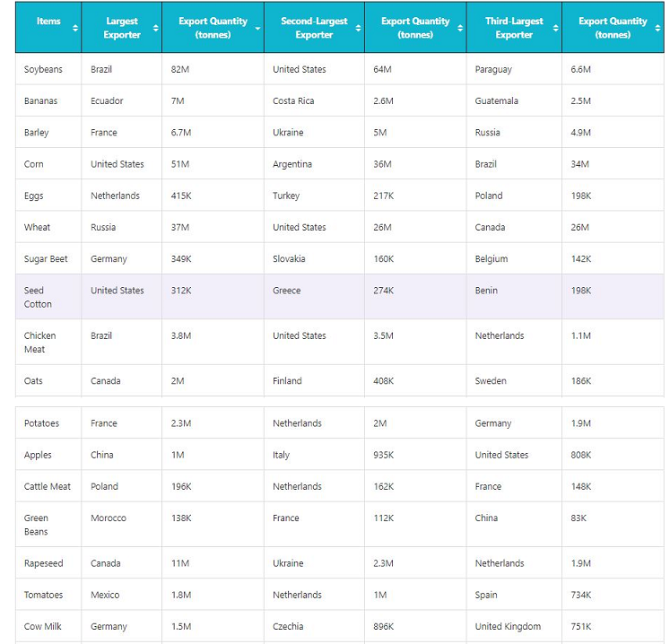Click the highlighted Seed Cotton row

click(x=339, y=297)
